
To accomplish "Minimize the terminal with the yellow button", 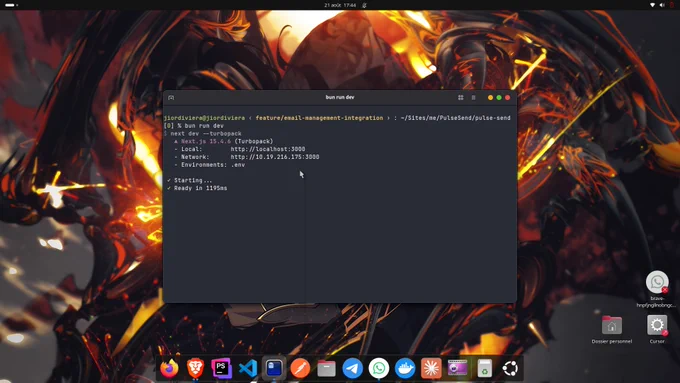I will (490, 98).
